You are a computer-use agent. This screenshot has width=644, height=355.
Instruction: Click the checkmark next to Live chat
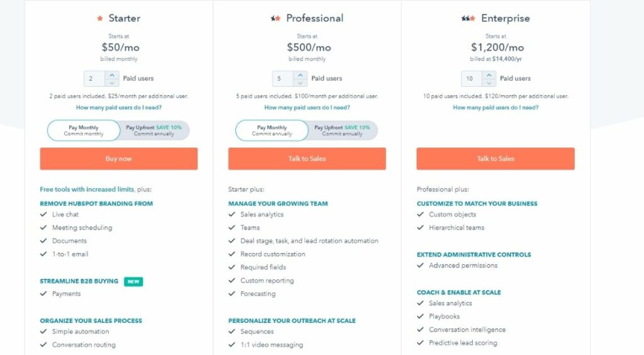43,214
